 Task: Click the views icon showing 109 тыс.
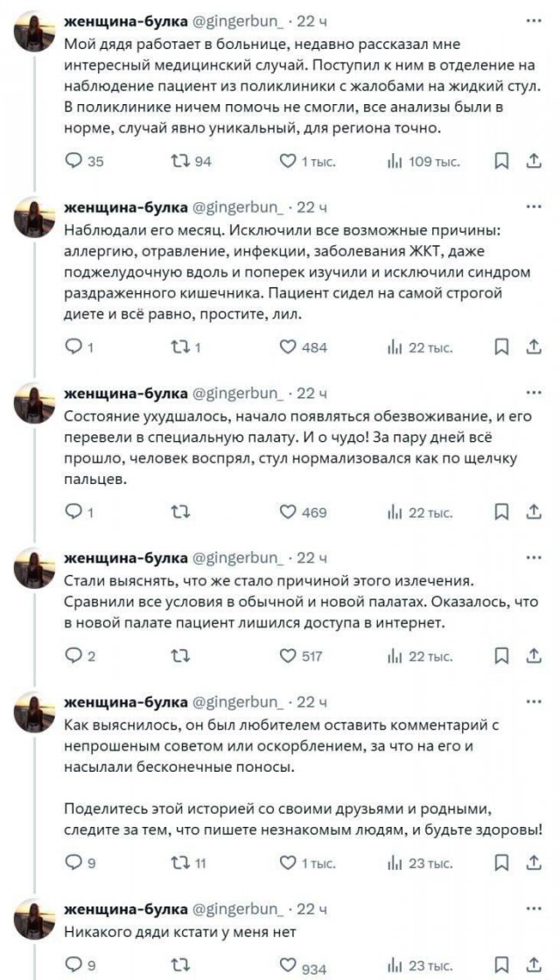pos(395,160)
